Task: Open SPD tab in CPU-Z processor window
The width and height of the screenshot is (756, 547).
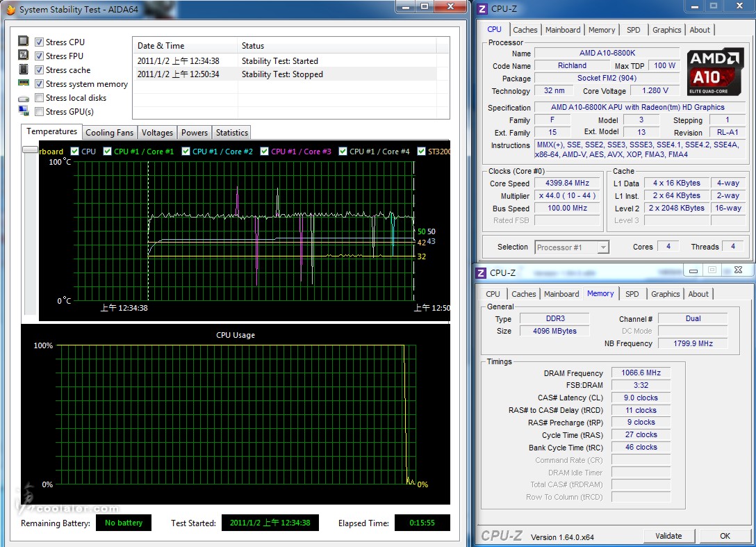Action: pos(634,30)
